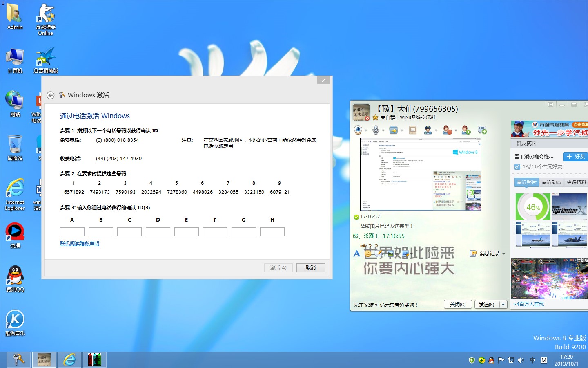This screenshot has width=588, height=368.
Task: Open the read privacy statement online link
Action: 80,244
